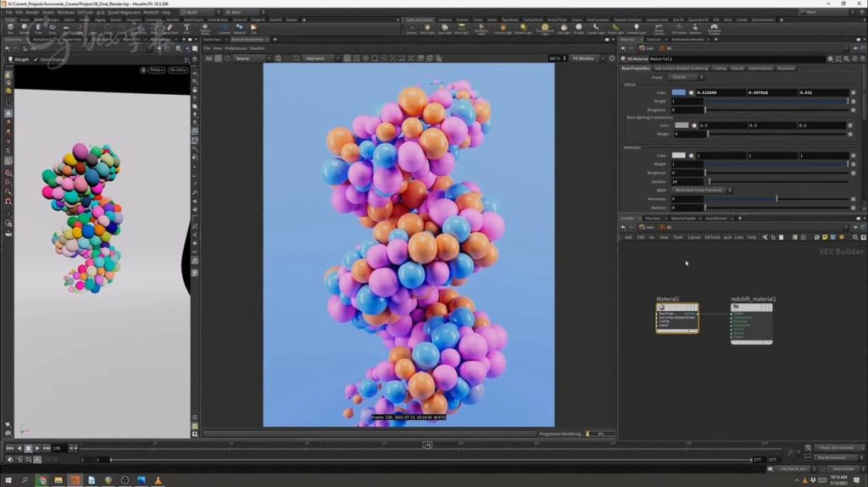Click the reflection color swatch

tap(678, 156)
